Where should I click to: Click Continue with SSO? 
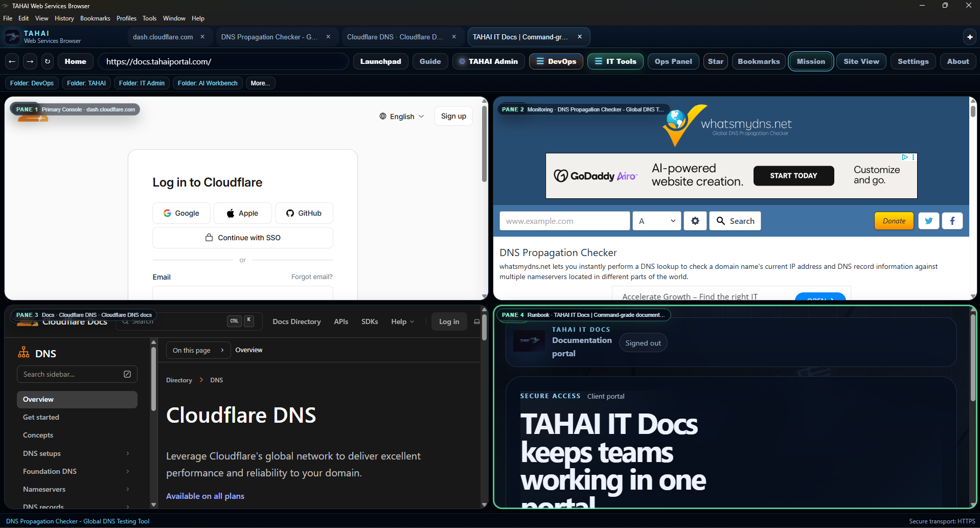243,238
